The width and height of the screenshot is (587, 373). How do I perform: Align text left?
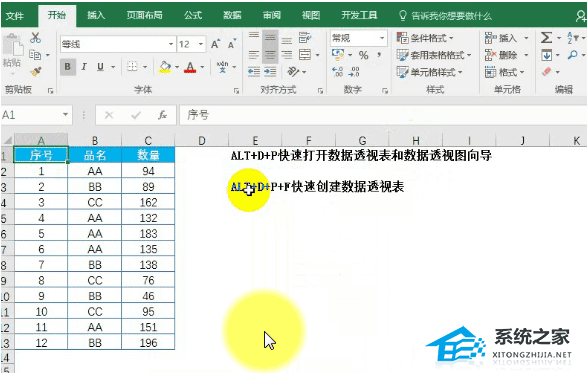click(254, 55)
